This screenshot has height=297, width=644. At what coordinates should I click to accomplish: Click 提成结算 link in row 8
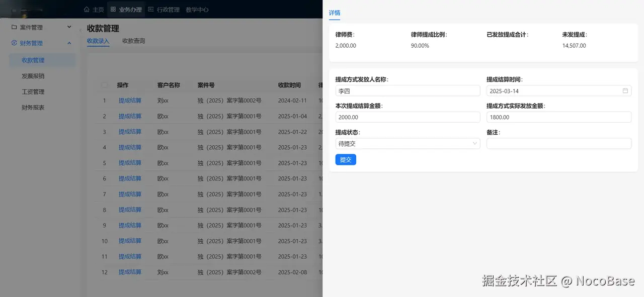[130, 210]
